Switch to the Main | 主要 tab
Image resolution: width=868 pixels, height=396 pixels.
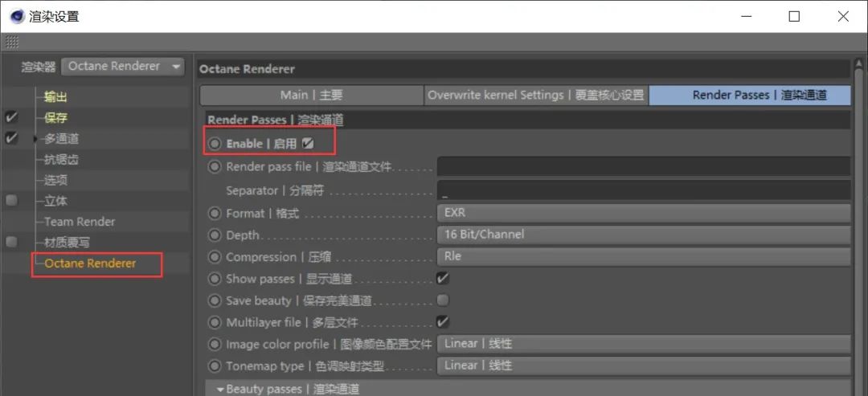311,95
